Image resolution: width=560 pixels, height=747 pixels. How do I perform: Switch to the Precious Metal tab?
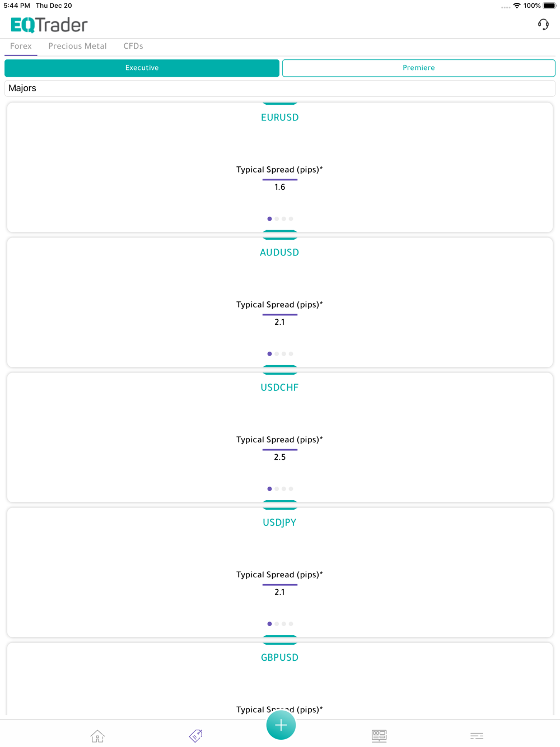[x=77, y=46]
